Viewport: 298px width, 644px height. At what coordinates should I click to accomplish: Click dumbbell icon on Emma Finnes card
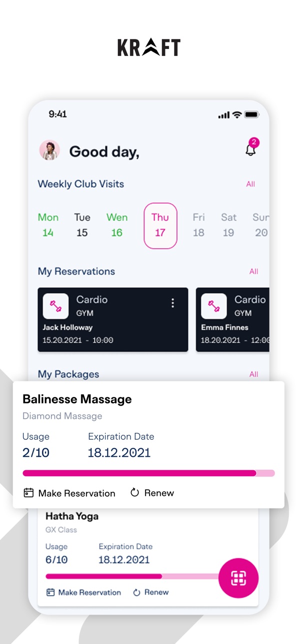pos(213,306)
